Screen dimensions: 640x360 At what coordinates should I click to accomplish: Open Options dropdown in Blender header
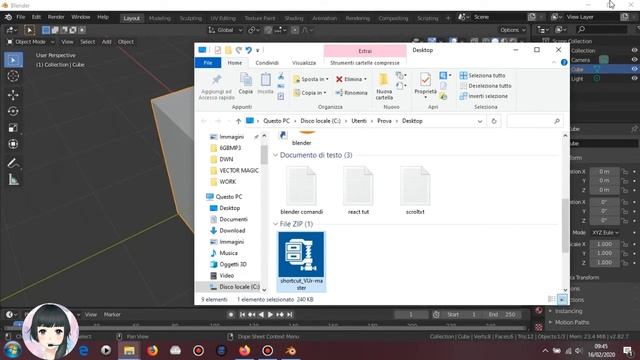(x=512, y=30)
